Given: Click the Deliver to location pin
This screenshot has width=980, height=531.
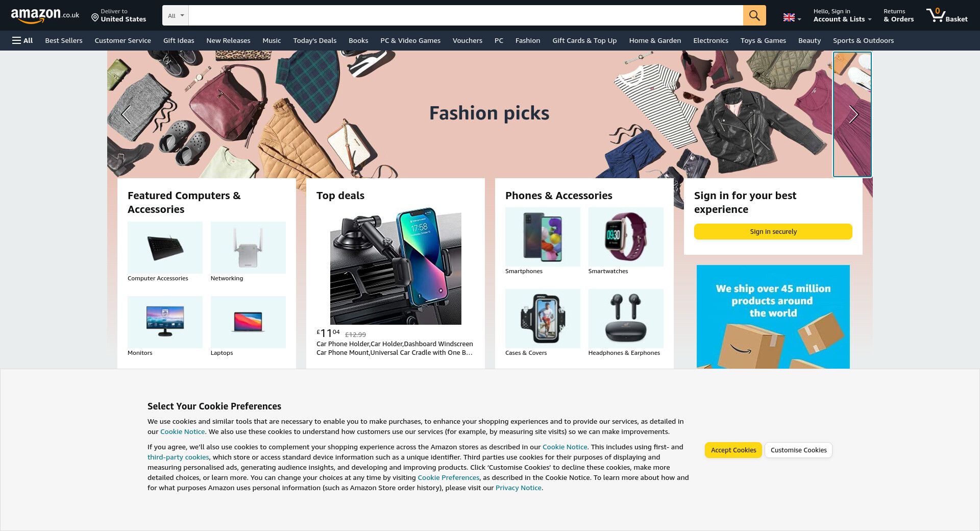Looking at the screenshot, I should (x=95, y=18).
